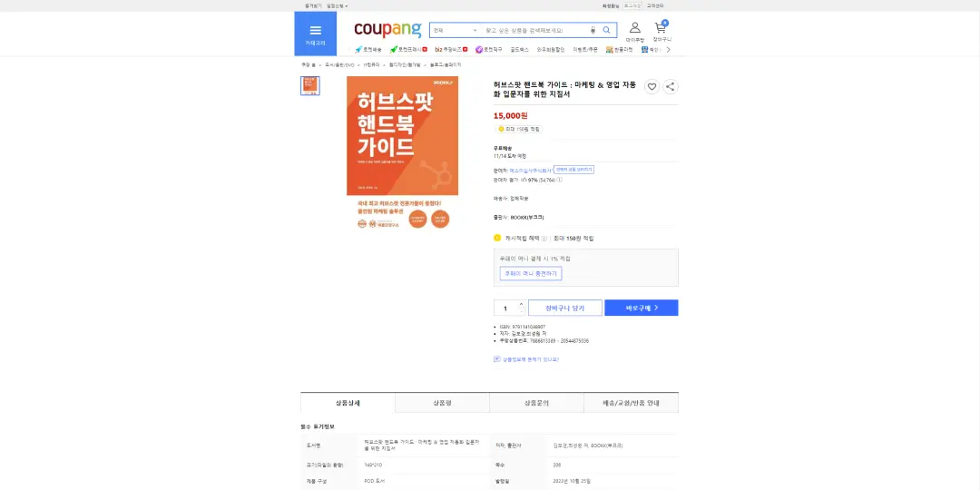The width and height of the screenshot is (980, 490).
Task: Click 장바구니 담기 button
Action: pos(565,309)
